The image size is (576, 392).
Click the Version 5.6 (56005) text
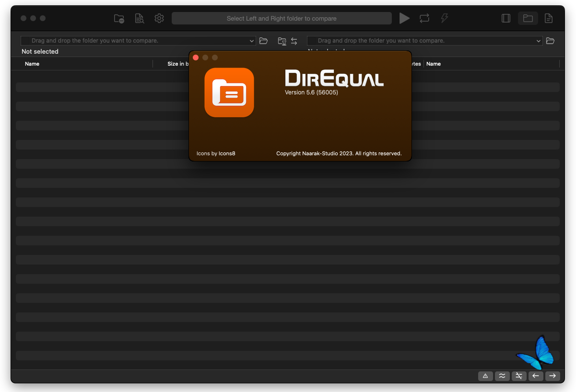311,92
